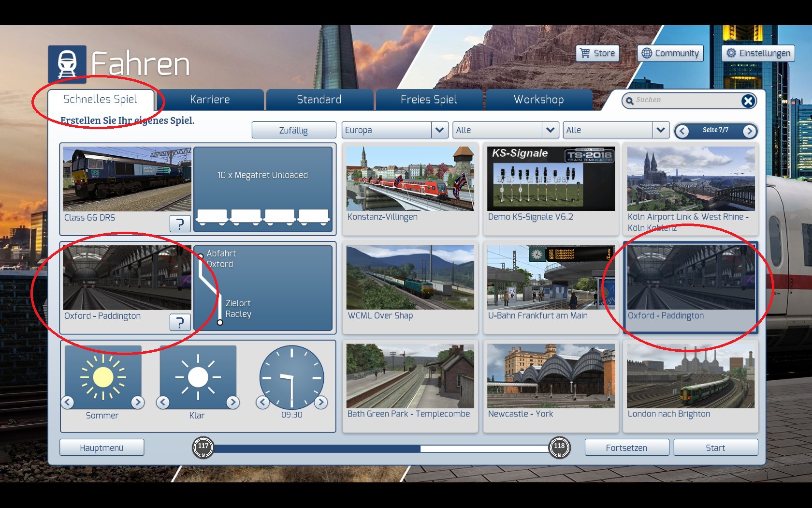The image size is (812, 508).
Task: Choose the Oxford - Paddington card above London nach Brighton
Action: tap(691, 287)
